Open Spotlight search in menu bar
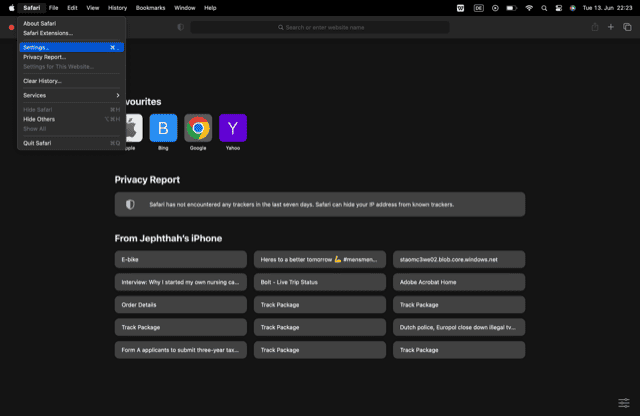 543,7
